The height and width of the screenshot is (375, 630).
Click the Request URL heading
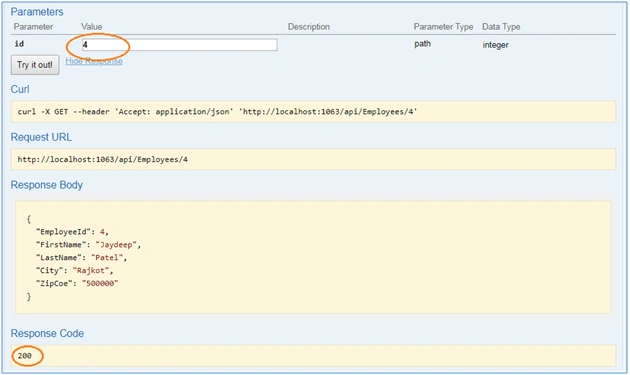pos(41,137)
